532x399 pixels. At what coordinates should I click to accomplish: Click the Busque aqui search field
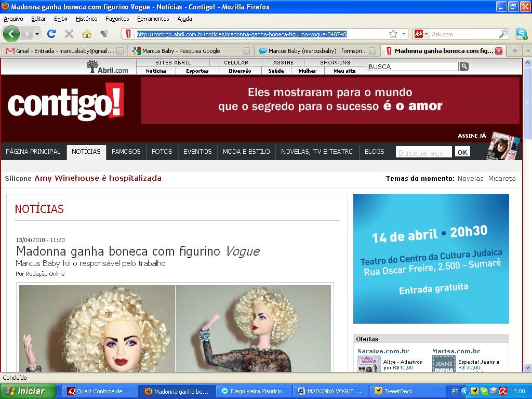[x=423, y=152]
